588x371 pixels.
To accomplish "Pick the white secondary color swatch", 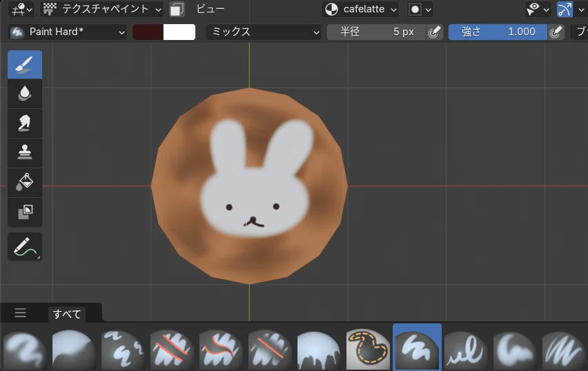I will point(179,32).
